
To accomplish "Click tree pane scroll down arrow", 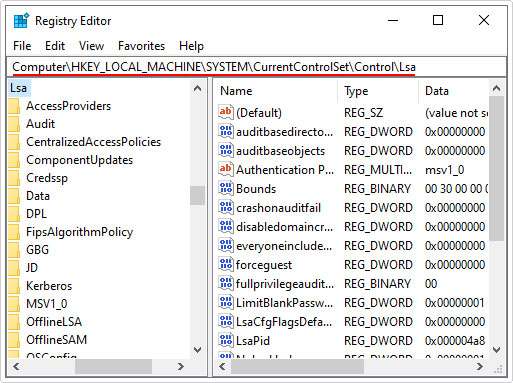I will click(198, 350).
